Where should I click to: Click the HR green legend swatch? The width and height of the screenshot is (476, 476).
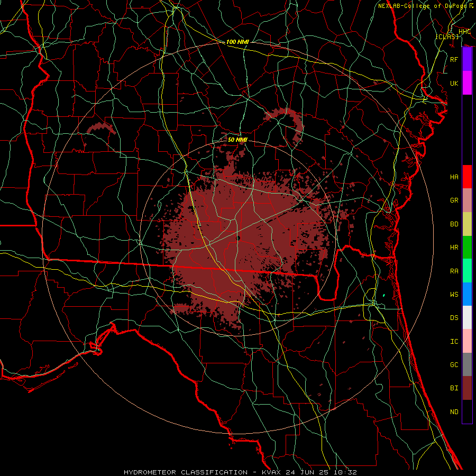[467, 247]
